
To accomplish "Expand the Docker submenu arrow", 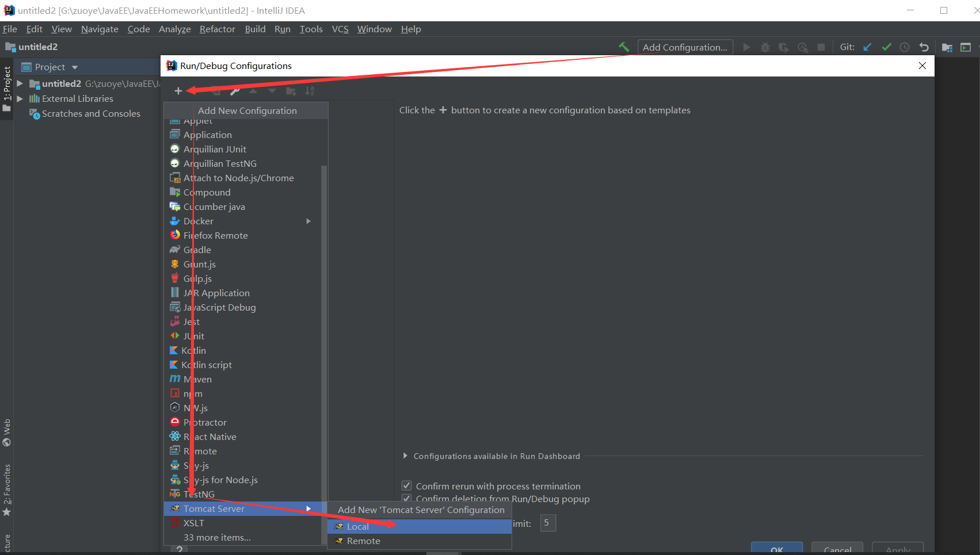I will coord(308,221).
